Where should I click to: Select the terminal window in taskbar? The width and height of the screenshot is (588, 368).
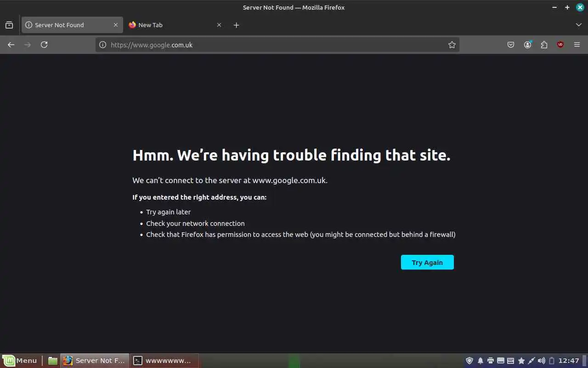point(164,361)
